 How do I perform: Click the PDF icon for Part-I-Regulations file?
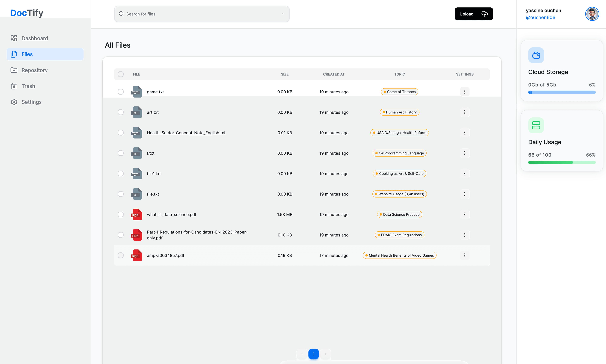(136, 235)
